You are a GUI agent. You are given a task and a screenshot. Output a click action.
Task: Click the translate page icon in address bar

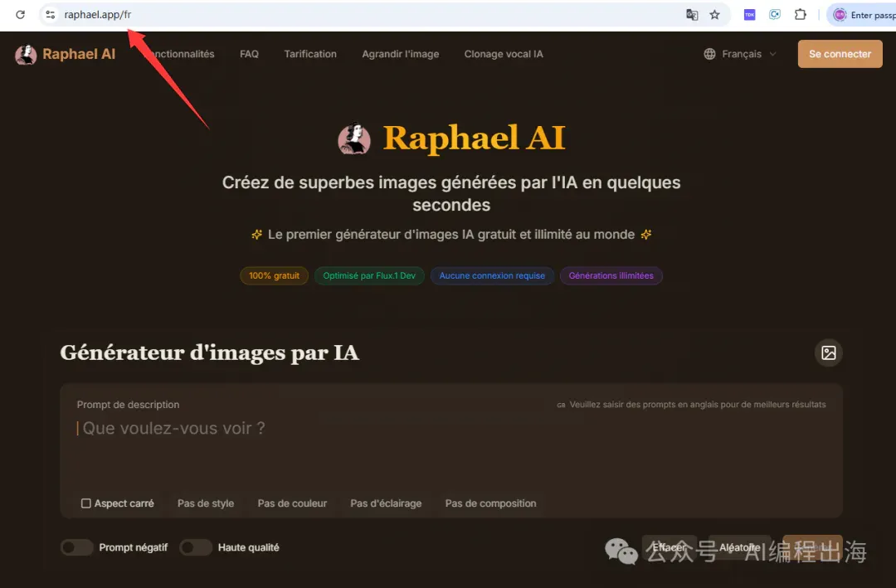pos(692,15)
